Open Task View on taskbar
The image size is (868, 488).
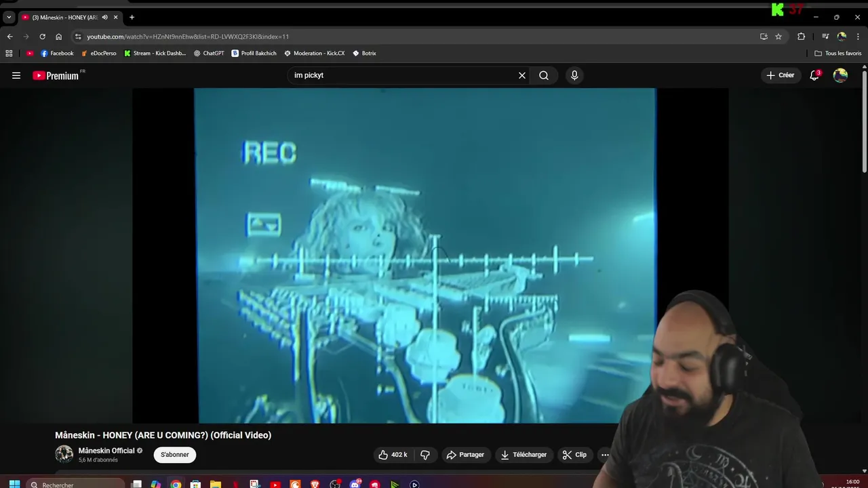[136, 484]
